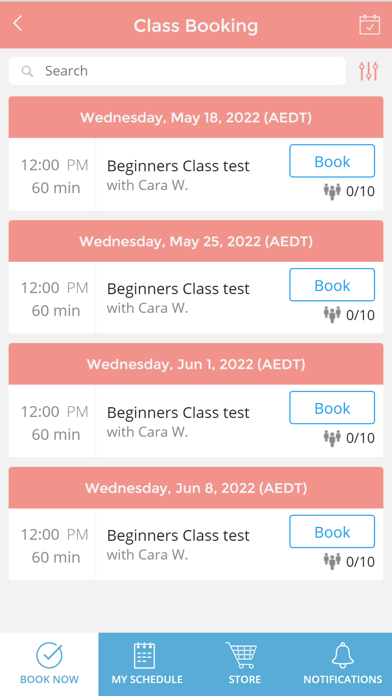Screen dimensions: 392x696
Task: Tap attendees icon for May 25 class
Action: [332, 315]
